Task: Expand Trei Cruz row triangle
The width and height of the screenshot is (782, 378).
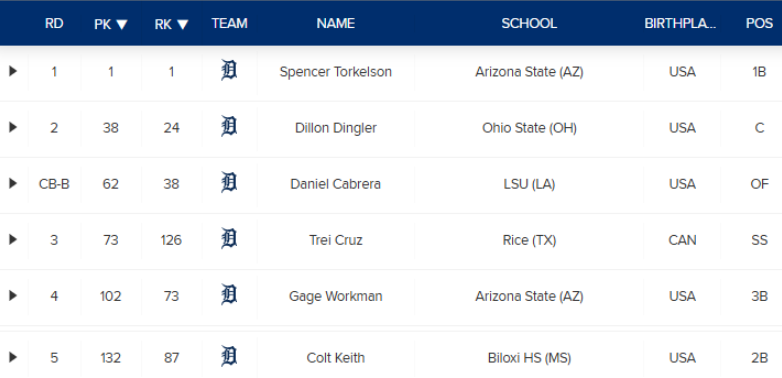Action: click(x=13, y=239)
